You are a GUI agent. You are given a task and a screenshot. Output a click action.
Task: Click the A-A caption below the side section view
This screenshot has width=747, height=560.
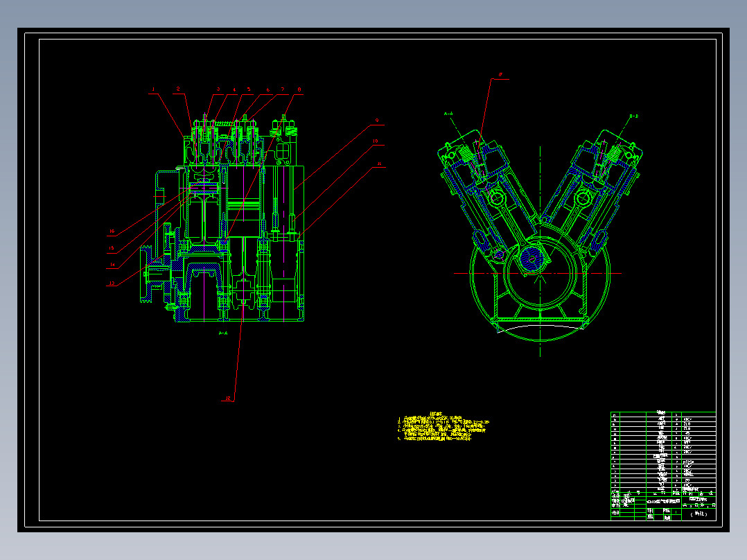pos(223,333)
